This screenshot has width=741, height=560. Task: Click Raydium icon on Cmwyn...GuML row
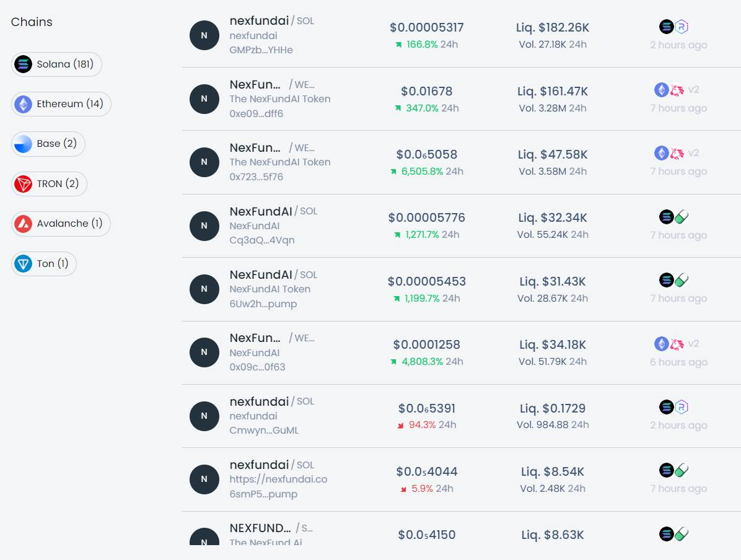682,407
